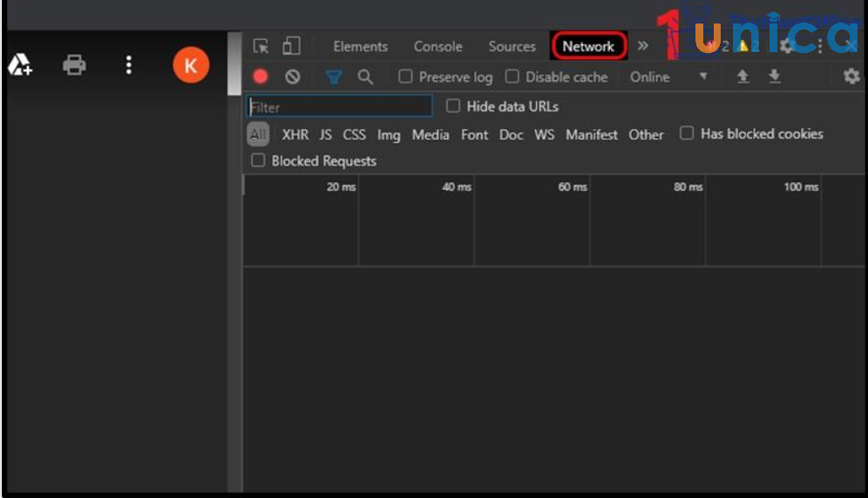Click the printer icon
Screen dimensions: 868x498
pos(75,65)
